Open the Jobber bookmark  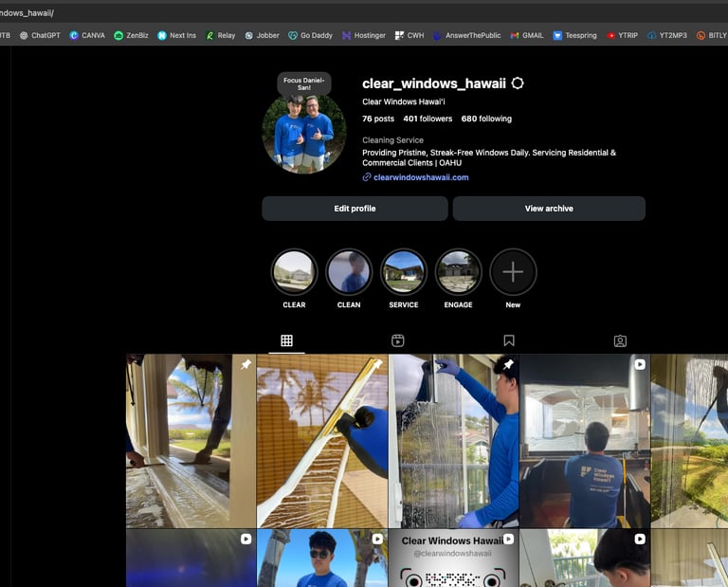tap(262, 35)
